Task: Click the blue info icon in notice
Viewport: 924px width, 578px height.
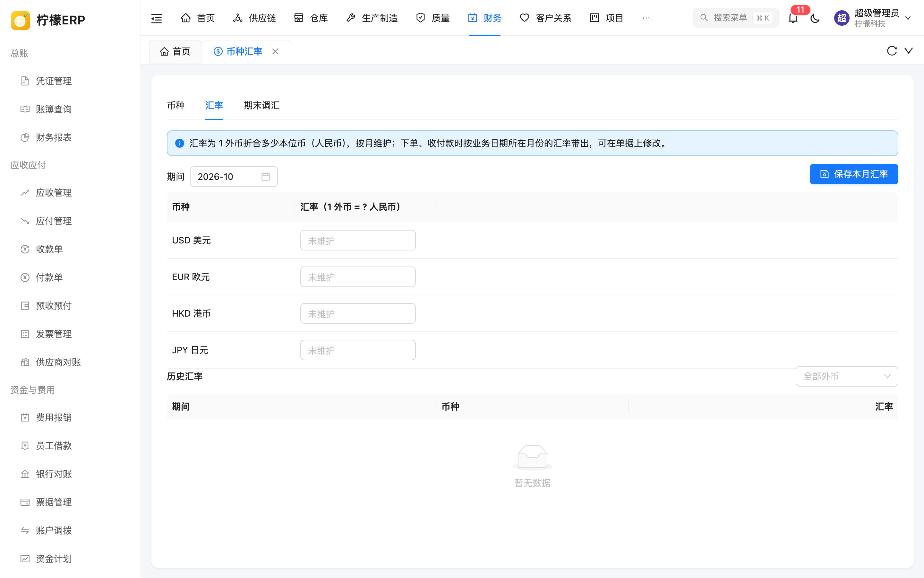Action: pos(179,143)
